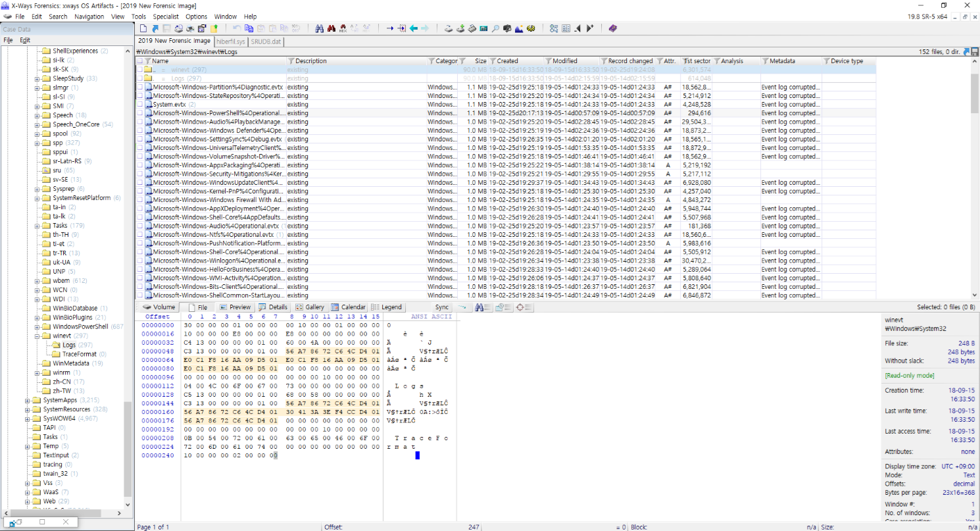The height and width of the screenshot is (531, 980).
Task: Click the binoculars search-hits list icon
Action: 483,307
